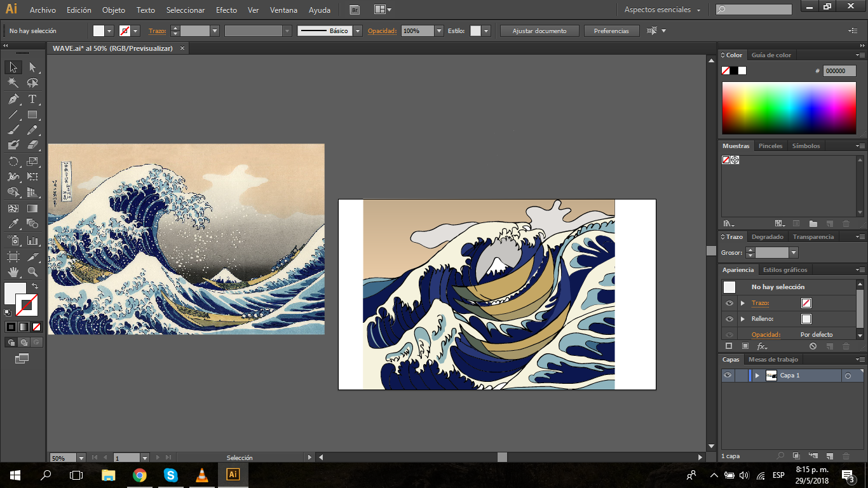Open the Objeto menu
Image resolution: width=868 pixels, height=488 pixels.
[114, 10]
